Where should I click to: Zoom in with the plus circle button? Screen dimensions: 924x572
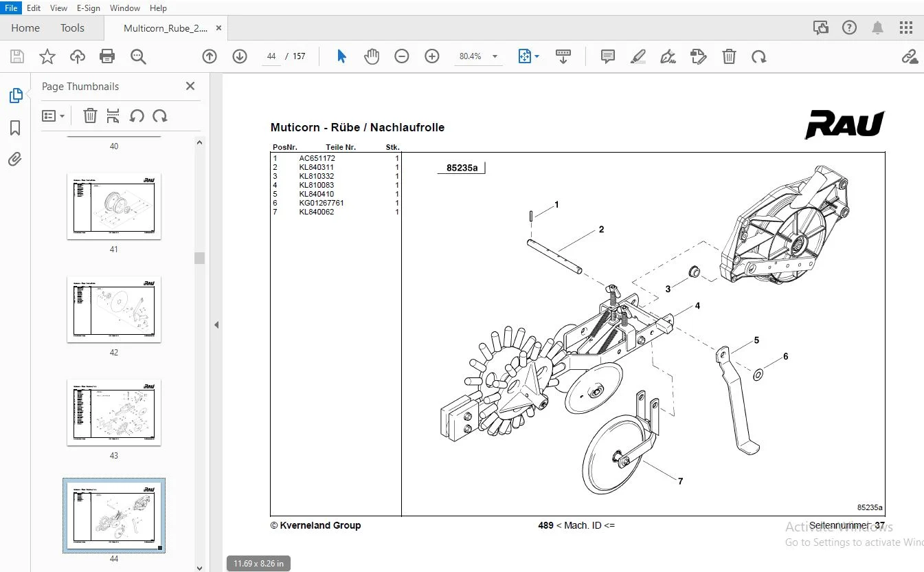click(432, 56)
